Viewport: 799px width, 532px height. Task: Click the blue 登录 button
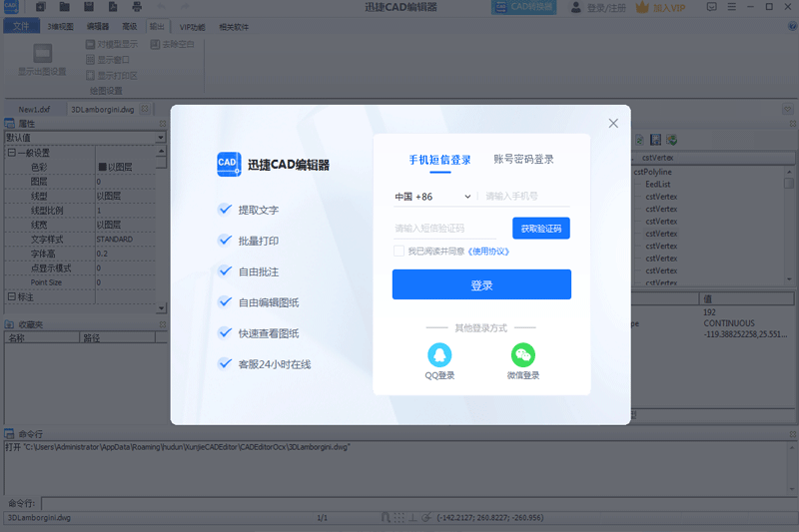481,284
